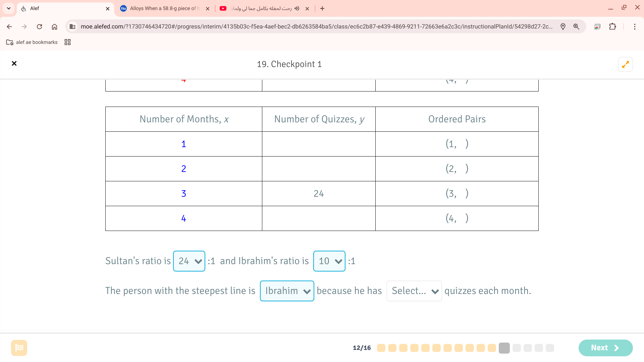
Task: Open alef.ae bookmarks folder
Action: [x=32, y=42]
